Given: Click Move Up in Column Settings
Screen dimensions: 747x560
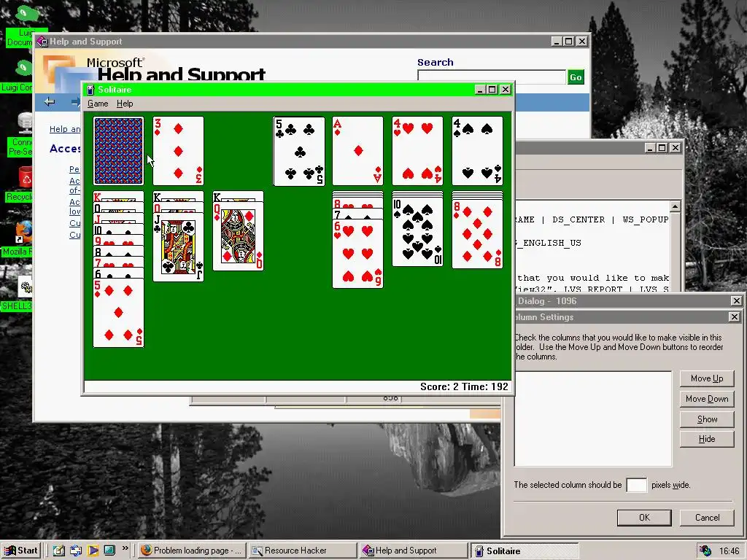Looking at the screenshot, I should (x=707, y=378).
